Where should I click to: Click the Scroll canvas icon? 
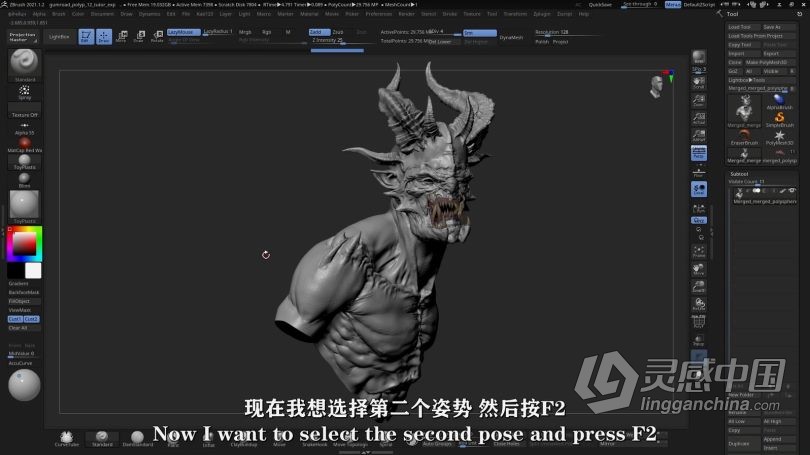699,83
